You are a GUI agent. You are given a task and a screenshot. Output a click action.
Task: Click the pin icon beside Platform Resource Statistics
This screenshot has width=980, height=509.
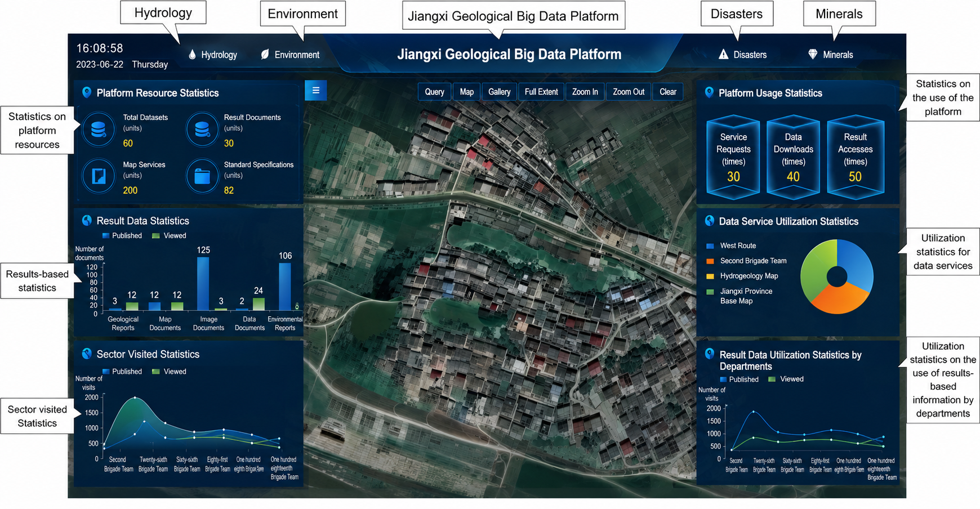coord(86,92)
